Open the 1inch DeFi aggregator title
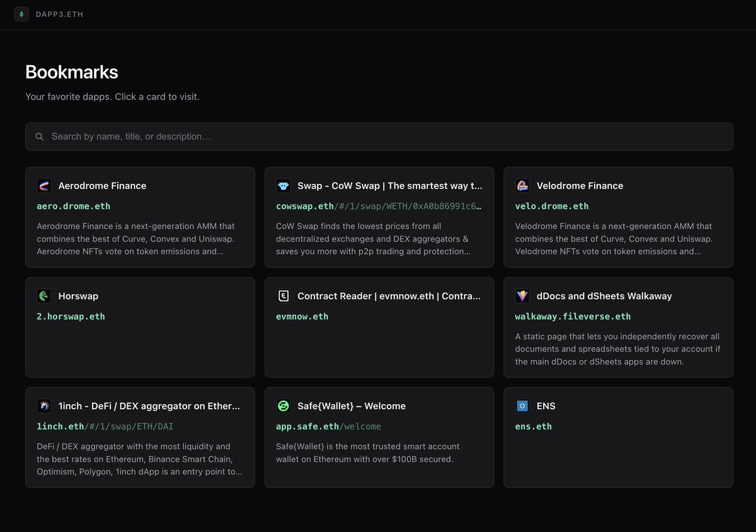 [149, 406]
